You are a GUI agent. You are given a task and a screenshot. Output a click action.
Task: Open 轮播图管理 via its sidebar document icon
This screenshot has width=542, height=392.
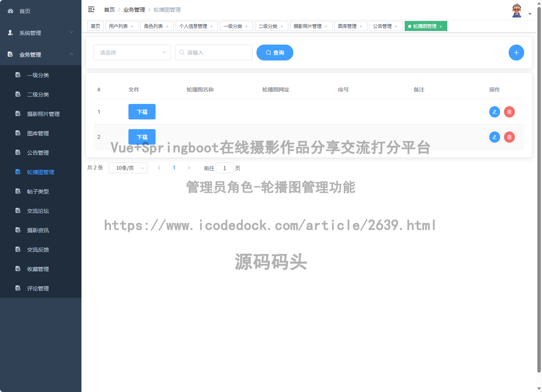18,172
